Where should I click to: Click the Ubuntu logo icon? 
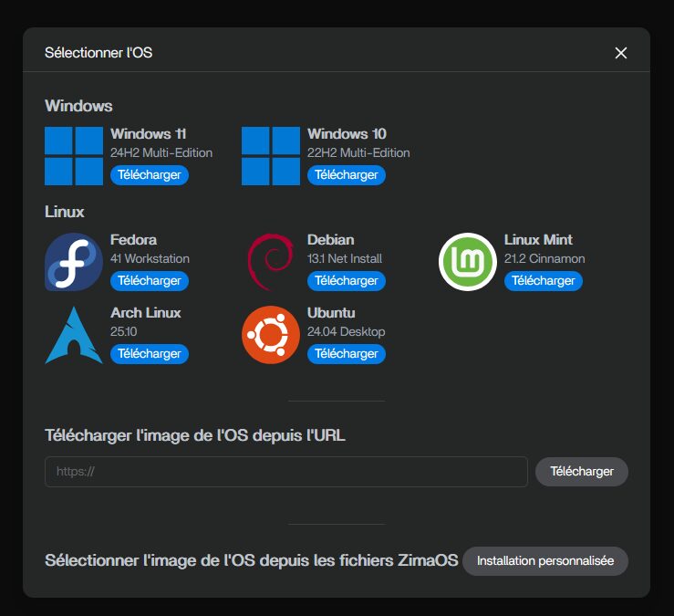point(271,335)
